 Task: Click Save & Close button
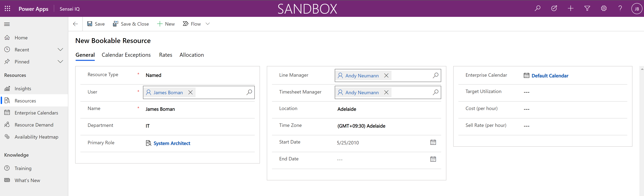point(131,24)
